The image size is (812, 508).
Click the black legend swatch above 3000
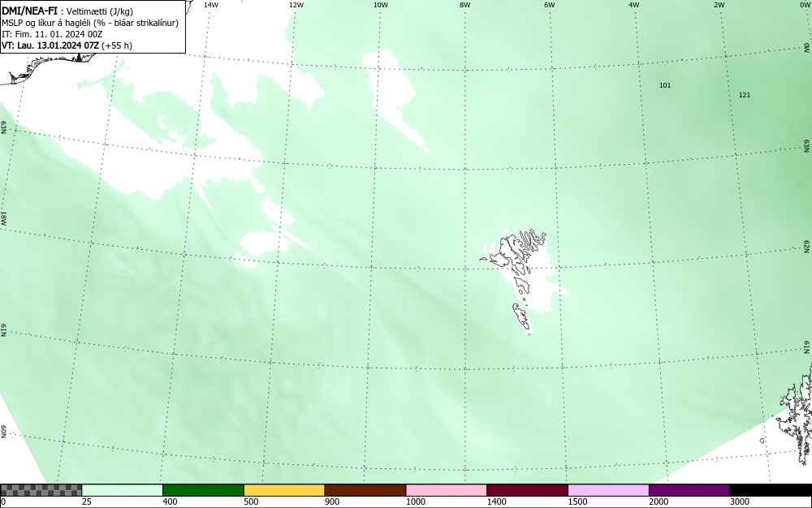(x=771, y=490)
